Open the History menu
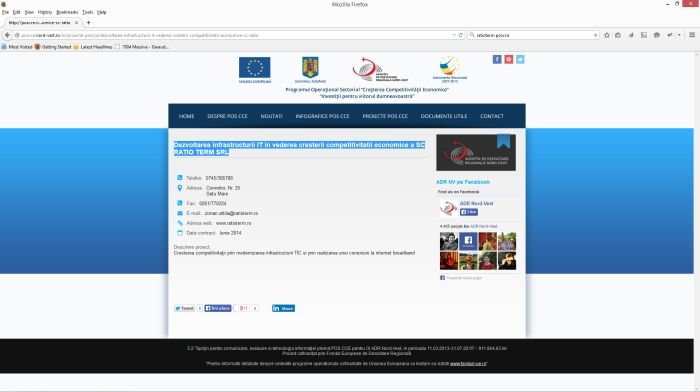This screenshot has width=700, height=392. (45, 12)
